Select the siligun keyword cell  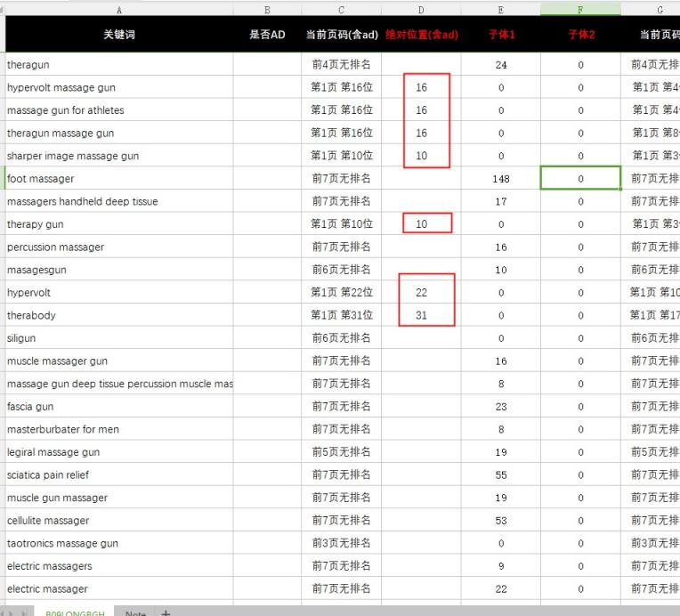(119, 338)
